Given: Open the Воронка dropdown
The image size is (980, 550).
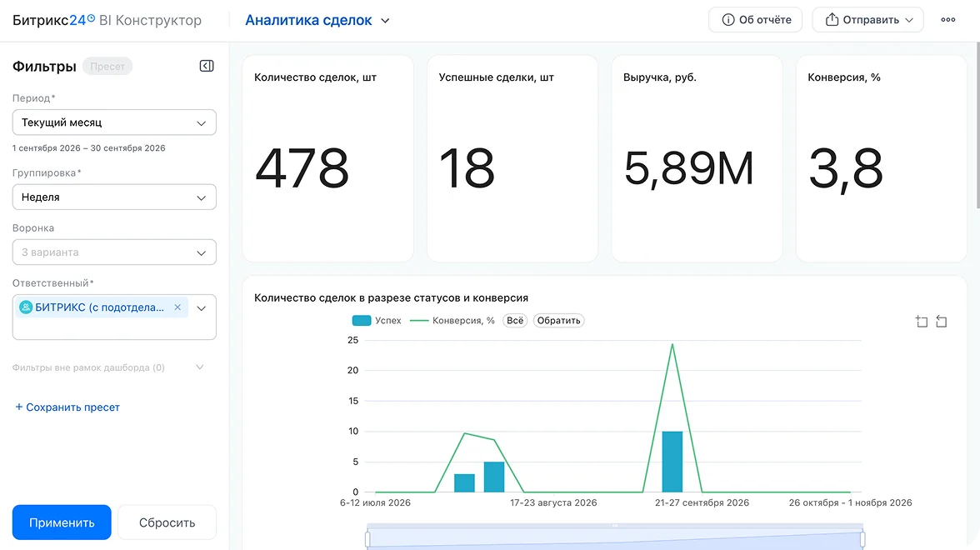Looking at the screenshot, I should pos(114,252).
